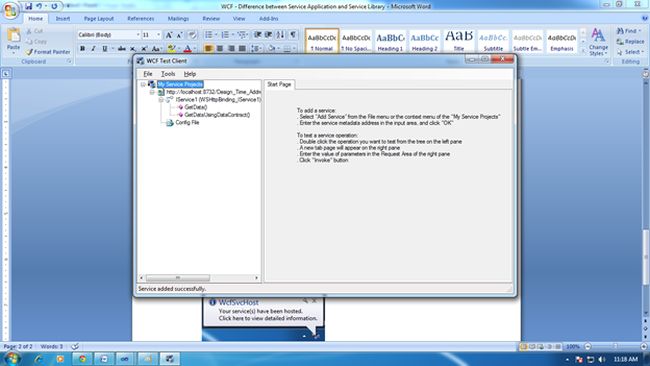
Task: Click the Office button in Word
Action: (x=10, y=10)
